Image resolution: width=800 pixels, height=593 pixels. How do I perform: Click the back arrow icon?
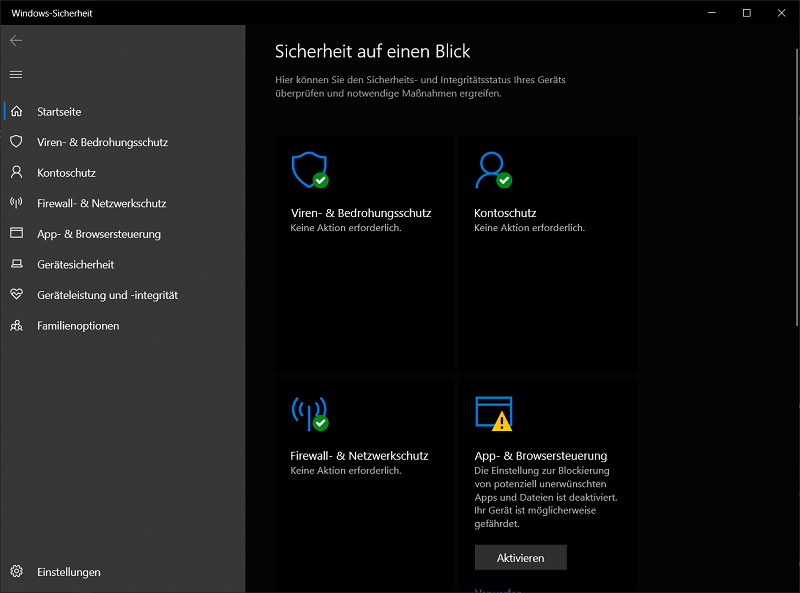tap(16, 40)
